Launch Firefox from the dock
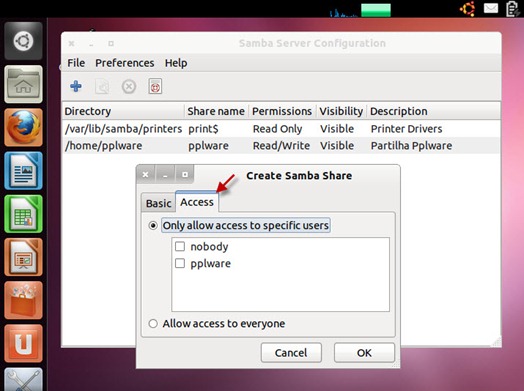 tap(23, 127)
